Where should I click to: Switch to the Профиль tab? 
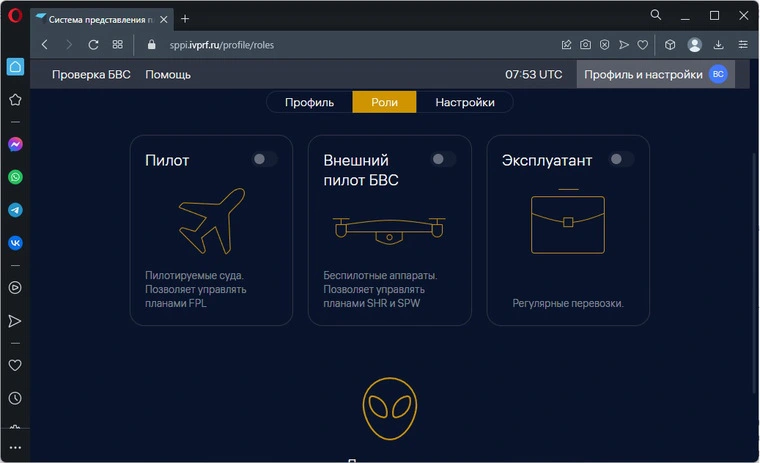(x=309, y=102)
